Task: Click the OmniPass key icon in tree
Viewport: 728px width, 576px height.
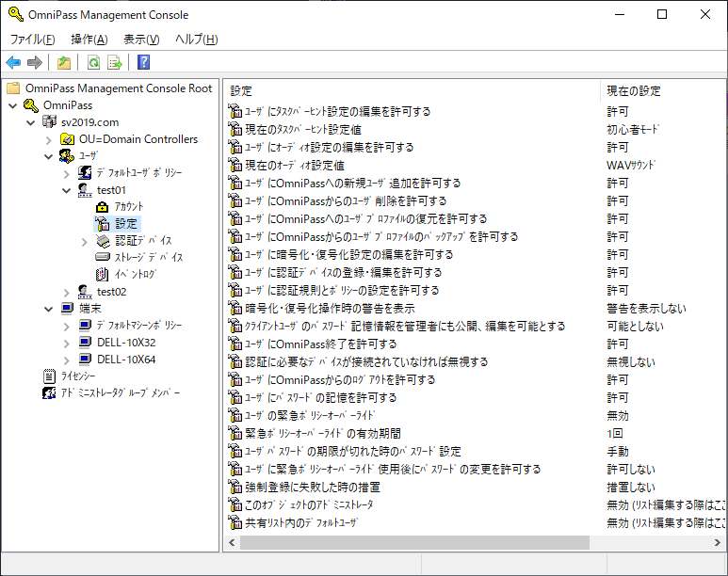Action: [x=31, y=105]
